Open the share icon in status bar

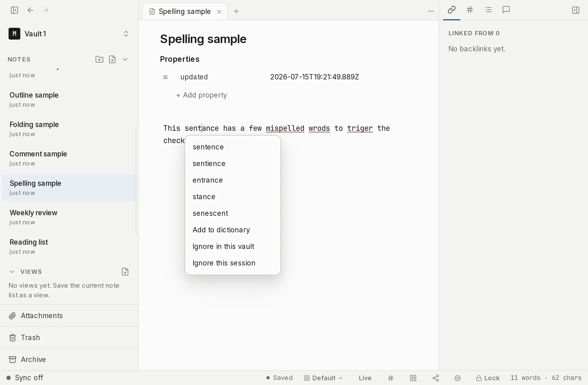(436, 378)
